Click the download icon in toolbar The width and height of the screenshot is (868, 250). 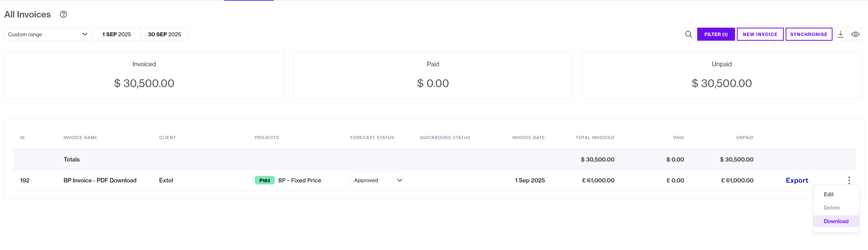[x=840, y=34]
